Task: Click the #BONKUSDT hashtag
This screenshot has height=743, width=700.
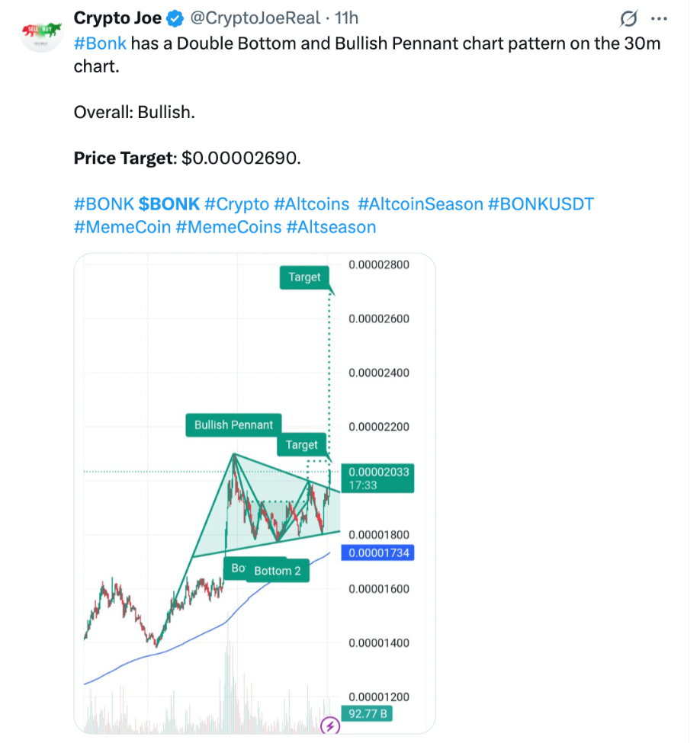Action: click(x=541, y=203)
